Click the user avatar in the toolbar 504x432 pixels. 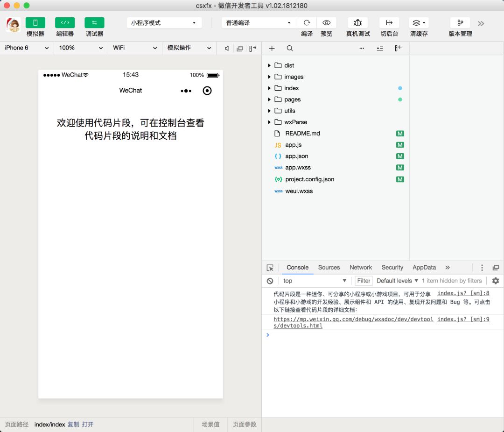coord(13,25)
